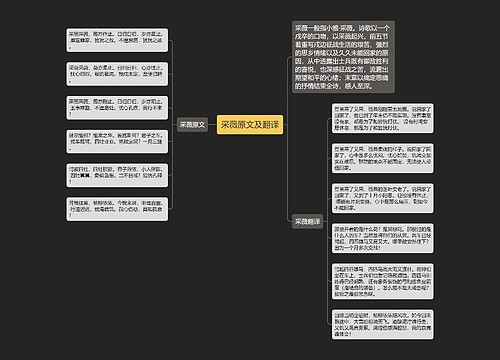Select the translation node mentioning 茎叶变老了
Viewport: 500px width, 360px height.
click(383, 198)
